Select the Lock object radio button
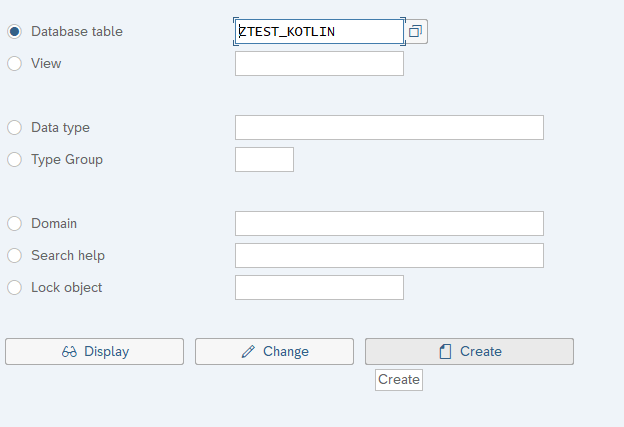The height and width of the screenshot is (427, 624). (14, 287)
